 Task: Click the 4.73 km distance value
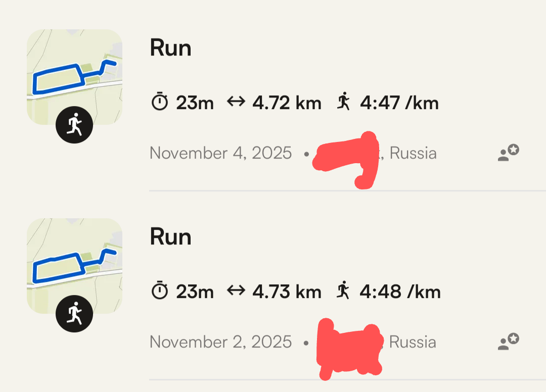click(287, 292)
